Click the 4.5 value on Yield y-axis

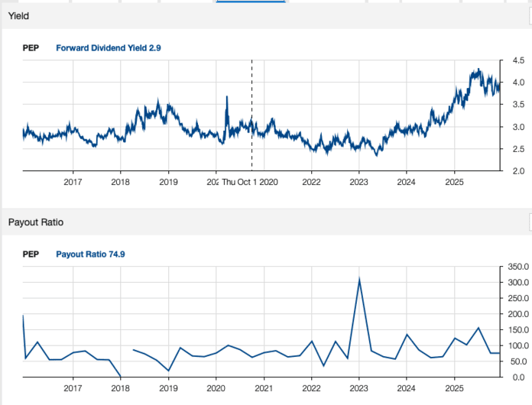517,60
